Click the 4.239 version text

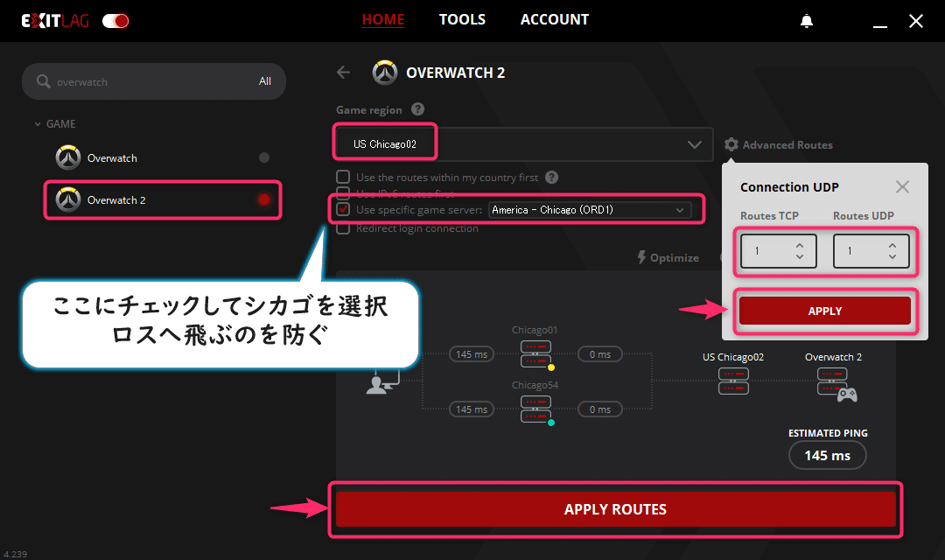(x=16, y=554)
